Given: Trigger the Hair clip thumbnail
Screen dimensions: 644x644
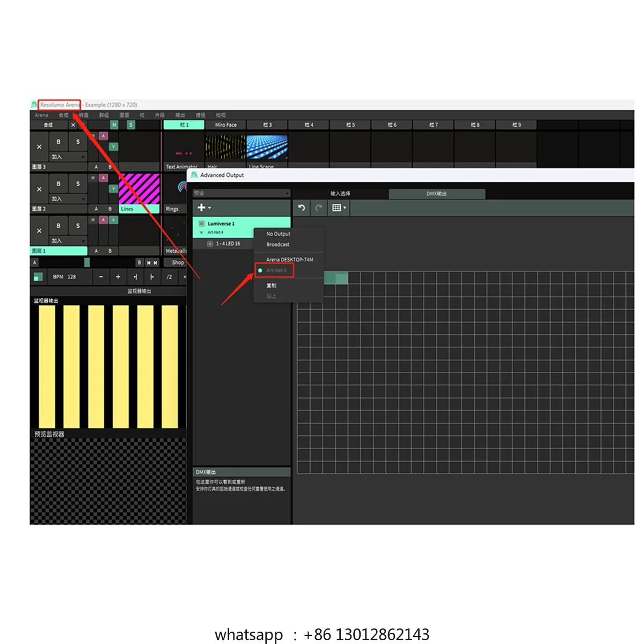Looking at the screenshot, I should (225, 147).
